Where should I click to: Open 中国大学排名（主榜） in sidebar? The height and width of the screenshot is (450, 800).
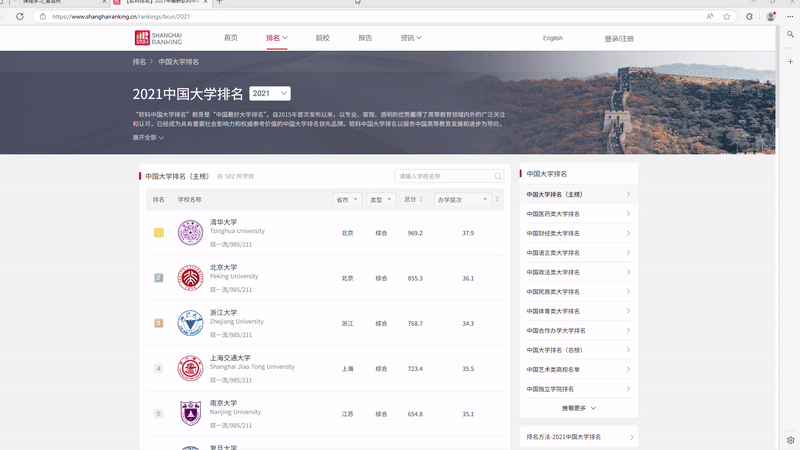tap(579, 194)
